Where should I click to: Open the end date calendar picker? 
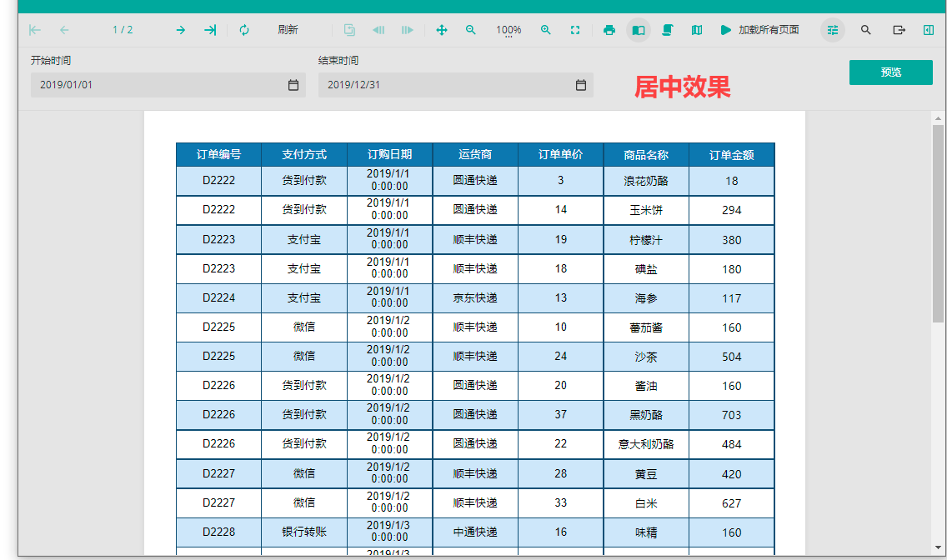click(580, 85)
